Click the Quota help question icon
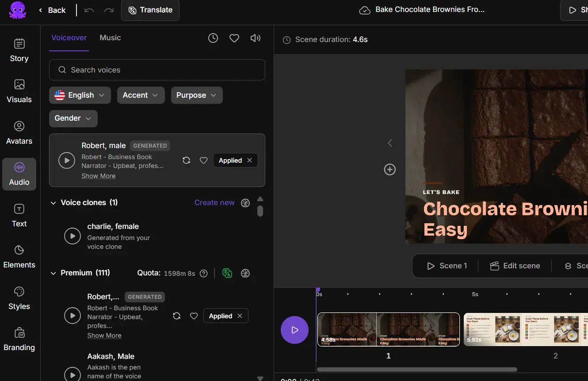This screenshot has height=381, width=588. pos(204,273)
